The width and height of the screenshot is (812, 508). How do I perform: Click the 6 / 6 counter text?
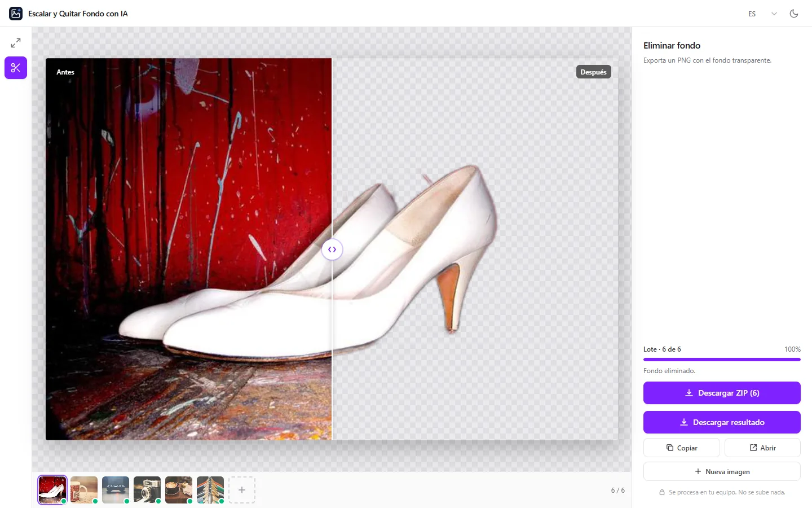pyautogui.click(x=617, y=490)
